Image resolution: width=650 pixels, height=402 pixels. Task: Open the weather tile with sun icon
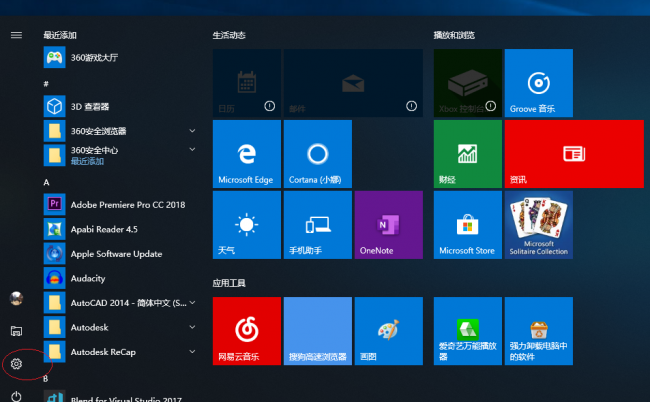[247, 225]
